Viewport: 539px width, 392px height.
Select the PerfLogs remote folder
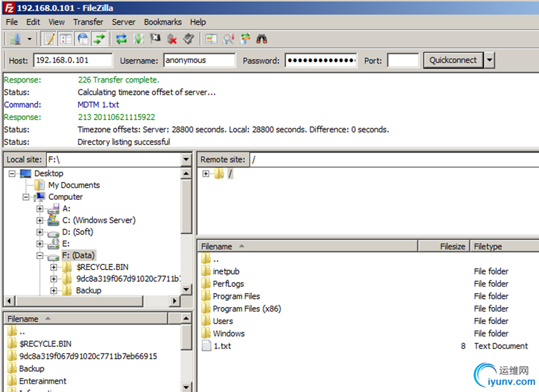pyautogui.click(x=228, y=284)
